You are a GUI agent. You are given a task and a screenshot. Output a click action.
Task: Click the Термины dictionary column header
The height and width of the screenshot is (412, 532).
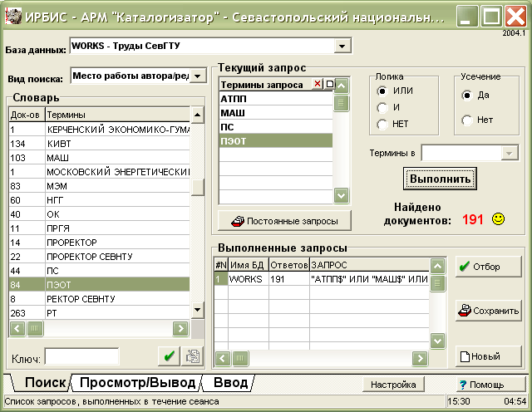point(118,115)
